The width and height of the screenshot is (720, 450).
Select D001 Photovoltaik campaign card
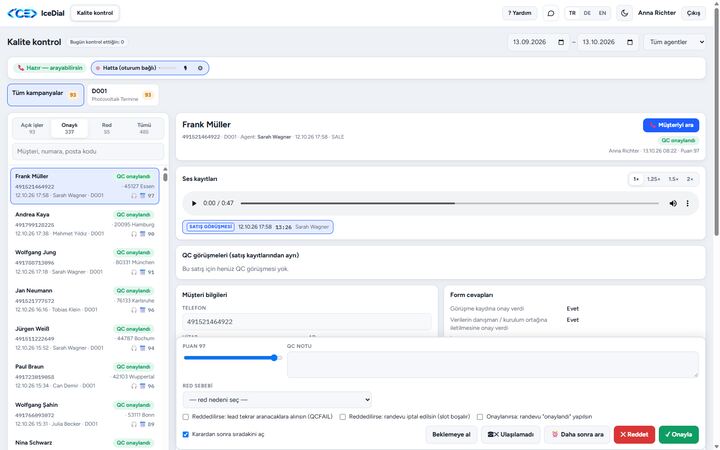(122, 95)
